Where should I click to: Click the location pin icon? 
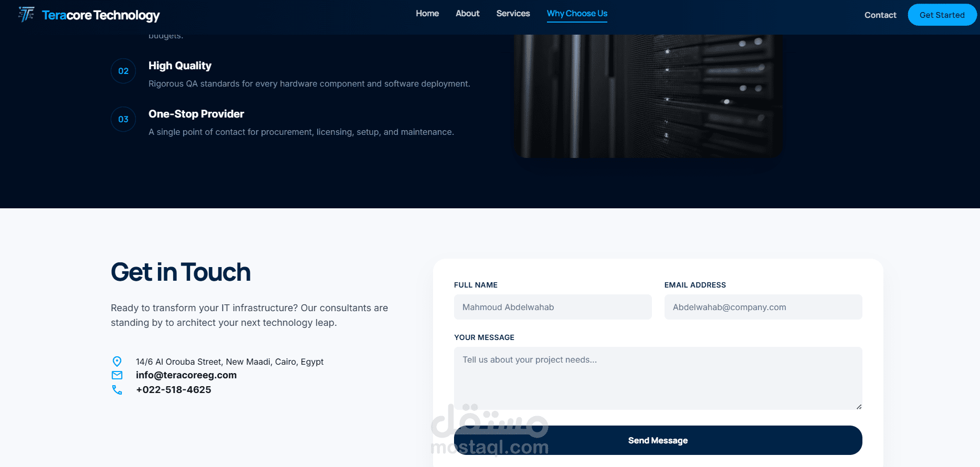tap(117, 362)
